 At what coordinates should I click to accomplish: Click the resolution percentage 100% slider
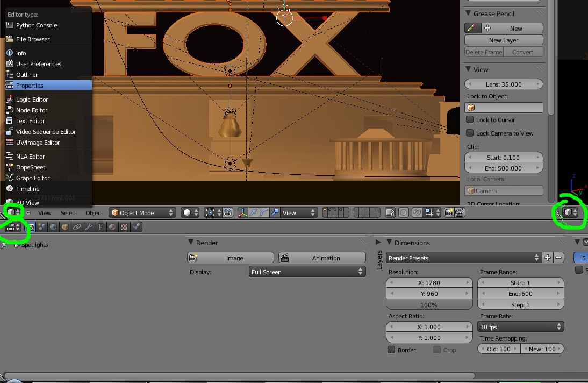click(x=429, y=305)
